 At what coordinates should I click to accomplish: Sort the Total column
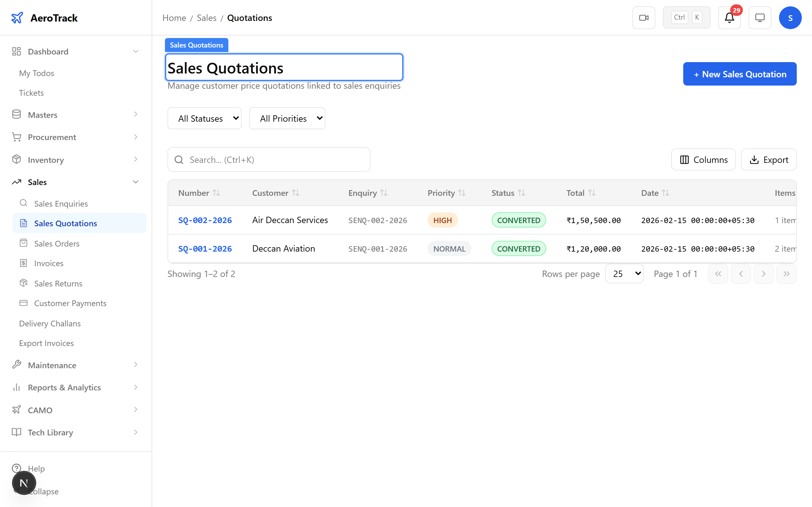[592, 193]
